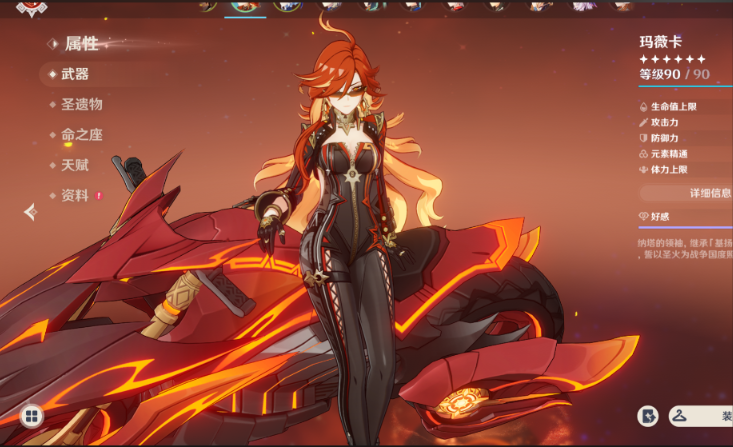
Task: Click the 攻击力 sword icon
Action: coord(643,123)
